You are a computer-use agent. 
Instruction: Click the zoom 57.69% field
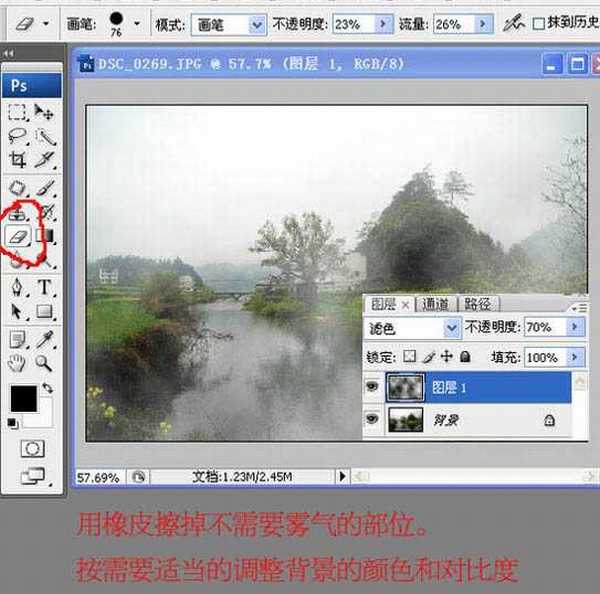tap(99, 477)
